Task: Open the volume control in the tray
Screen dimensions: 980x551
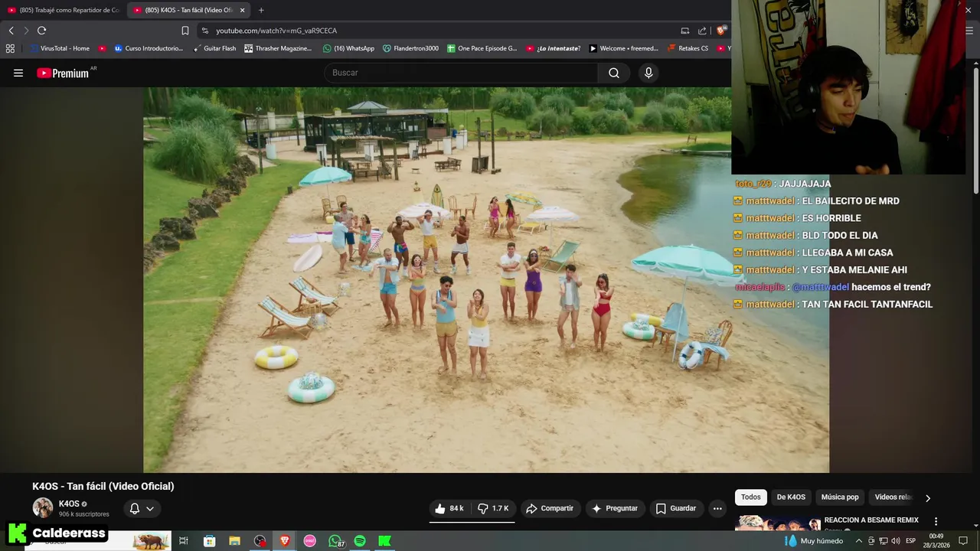Action: (x=895, y=541)
